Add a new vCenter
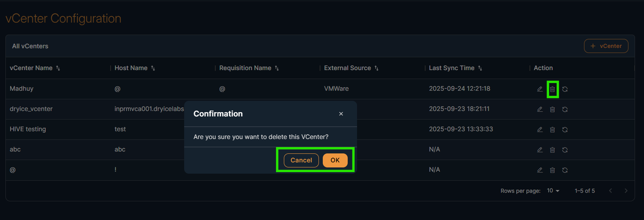This screenshot has height=220, width=644. click(606, 46)
